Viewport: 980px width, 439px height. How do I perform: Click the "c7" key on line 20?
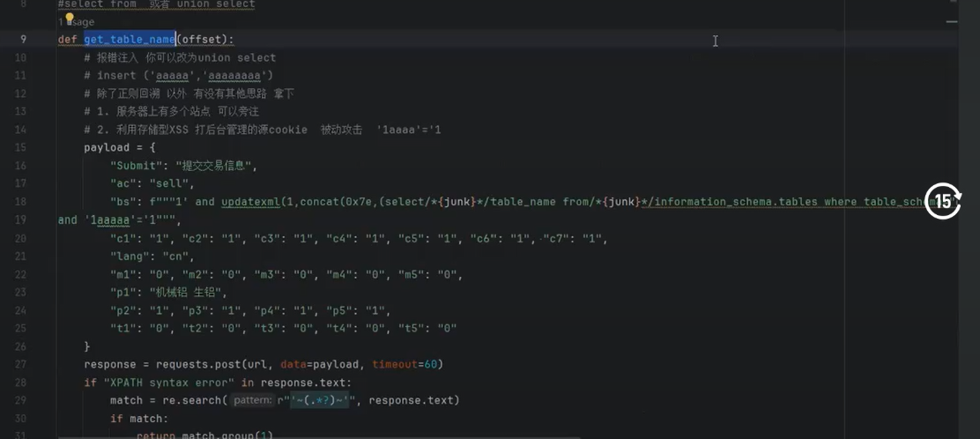[x=556, y=238]
